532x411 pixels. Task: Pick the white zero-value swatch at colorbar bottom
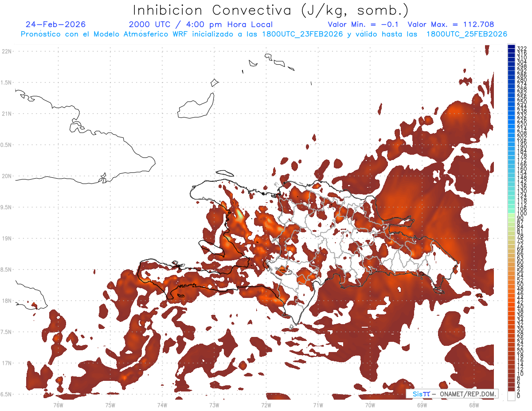(512, 396)
